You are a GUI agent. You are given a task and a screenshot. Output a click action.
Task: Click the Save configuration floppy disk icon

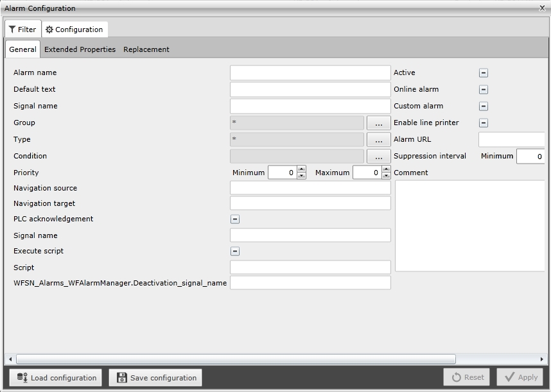(121, 378)
